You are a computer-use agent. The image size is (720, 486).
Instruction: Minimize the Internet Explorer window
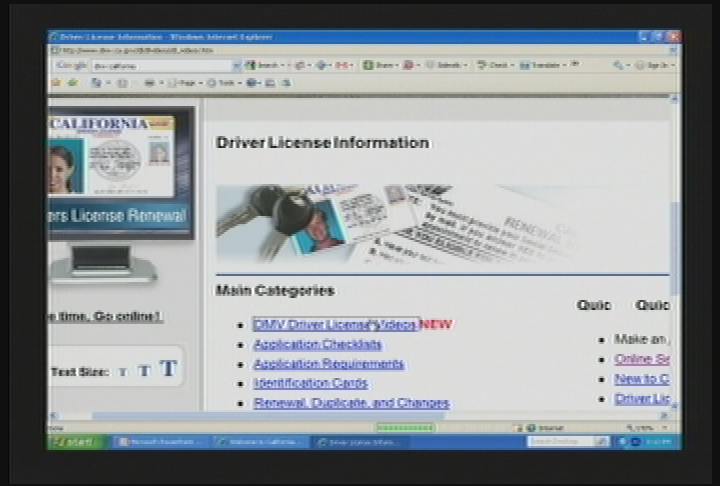click(x=645, y=37)
